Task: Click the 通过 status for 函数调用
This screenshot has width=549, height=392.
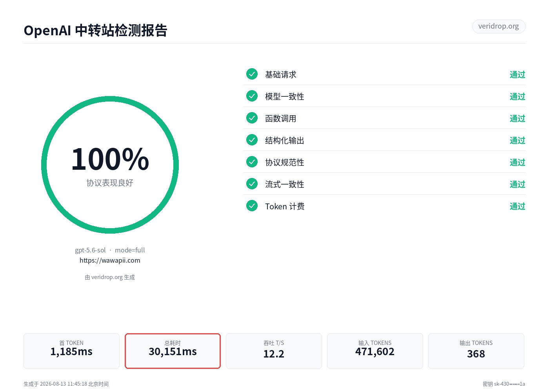Action: (x=517, y=118)
